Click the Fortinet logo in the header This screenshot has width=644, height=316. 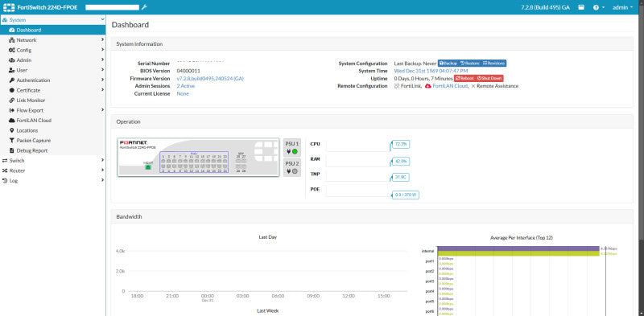(x=9, y=7)
